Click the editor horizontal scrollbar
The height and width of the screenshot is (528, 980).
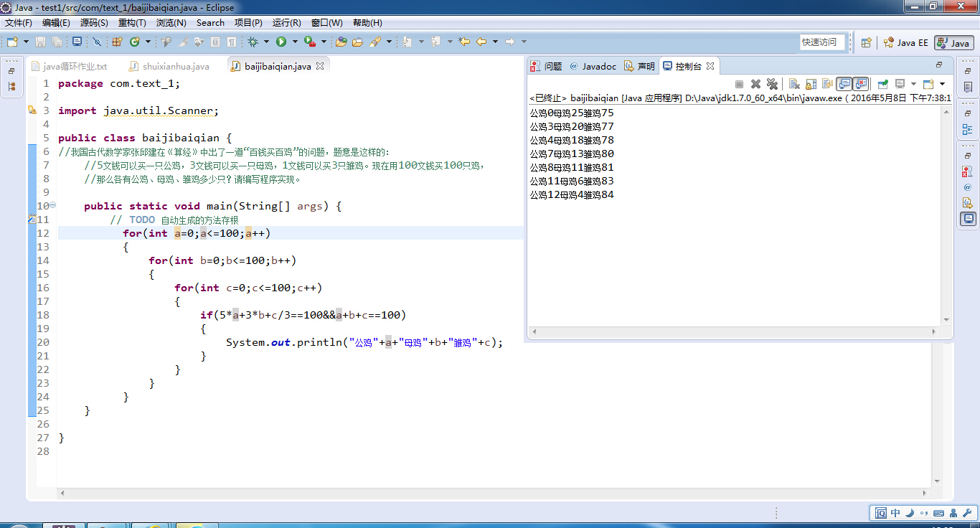[x=495, y=494]
